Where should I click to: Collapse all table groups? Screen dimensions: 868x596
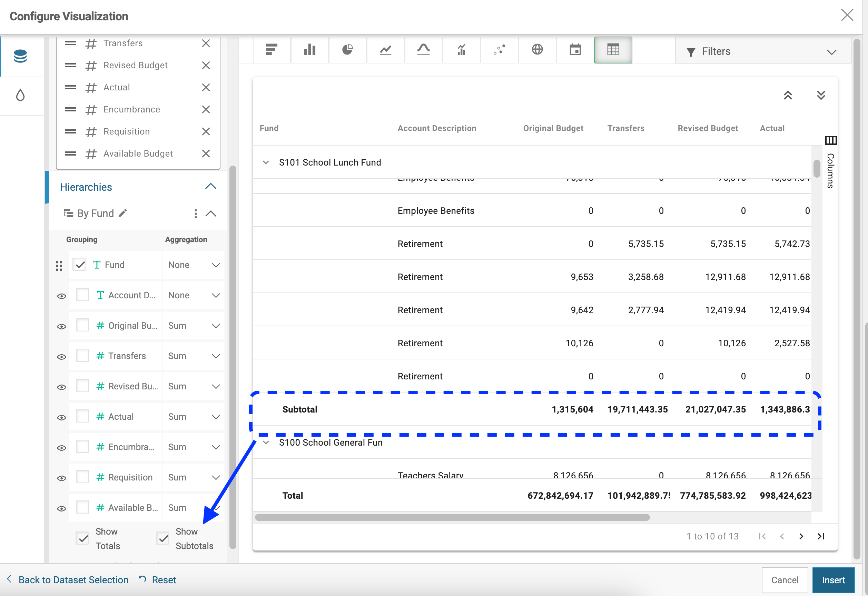click(x=788, y=95)
